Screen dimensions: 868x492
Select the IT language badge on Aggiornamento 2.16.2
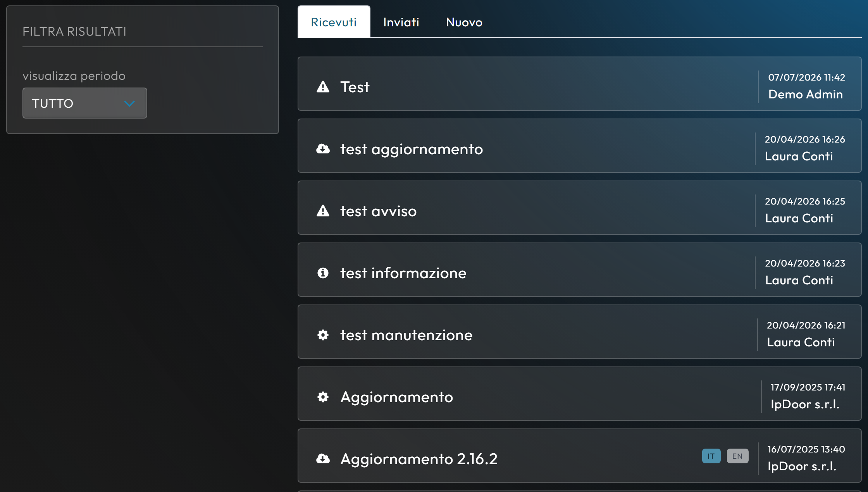click(711, 456)
